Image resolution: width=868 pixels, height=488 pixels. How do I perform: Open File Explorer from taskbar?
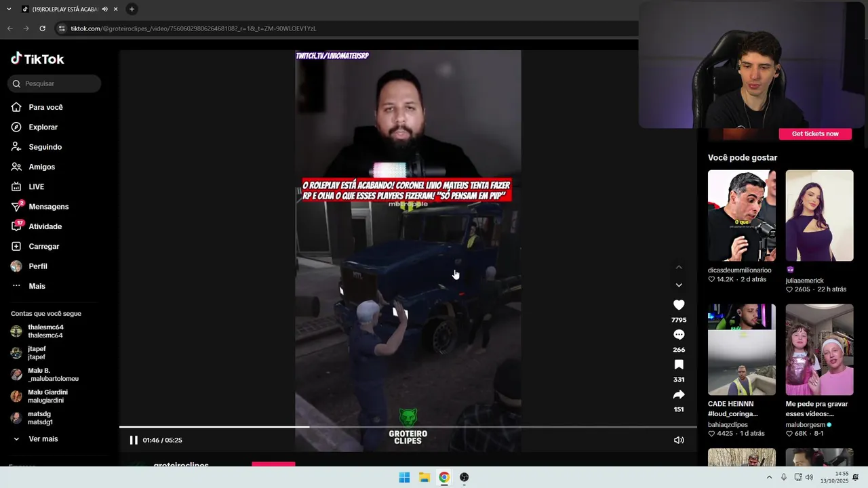[425, 477]
